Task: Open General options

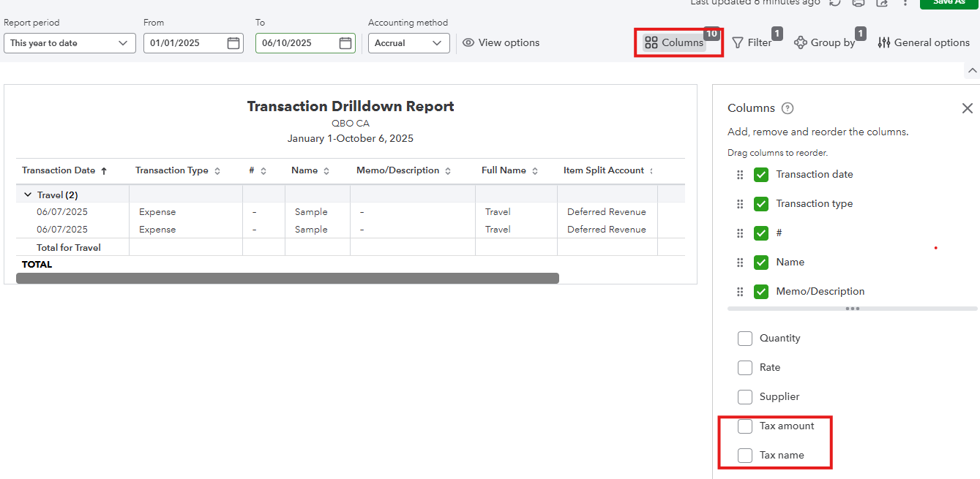Action: pyautogui.click(x=924, y=43)
